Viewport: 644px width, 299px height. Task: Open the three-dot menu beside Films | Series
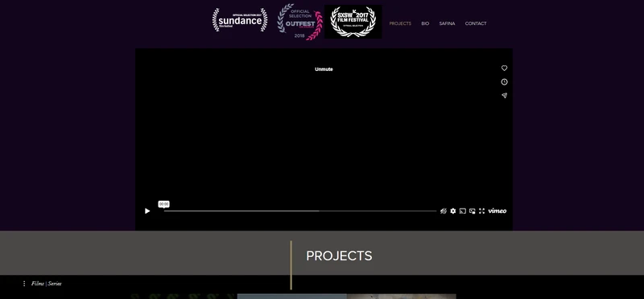24,284
